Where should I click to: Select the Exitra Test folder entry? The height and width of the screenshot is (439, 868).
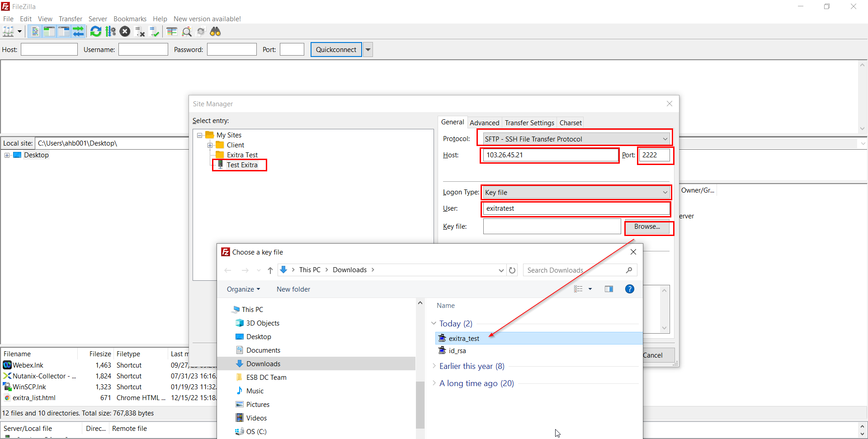pyautogui.click(x=242, y=155)
